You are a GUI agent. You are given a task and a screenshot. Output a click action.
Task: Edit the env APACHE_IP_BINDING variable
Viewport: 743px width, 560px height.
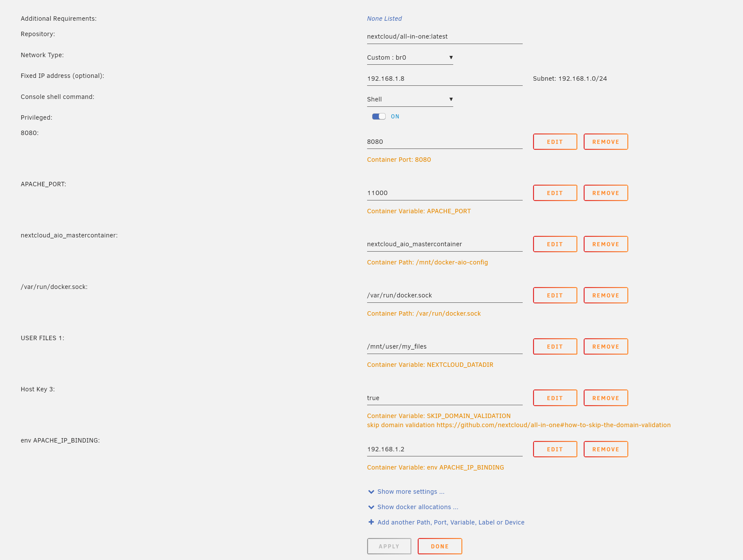click(x=554, y=449)
